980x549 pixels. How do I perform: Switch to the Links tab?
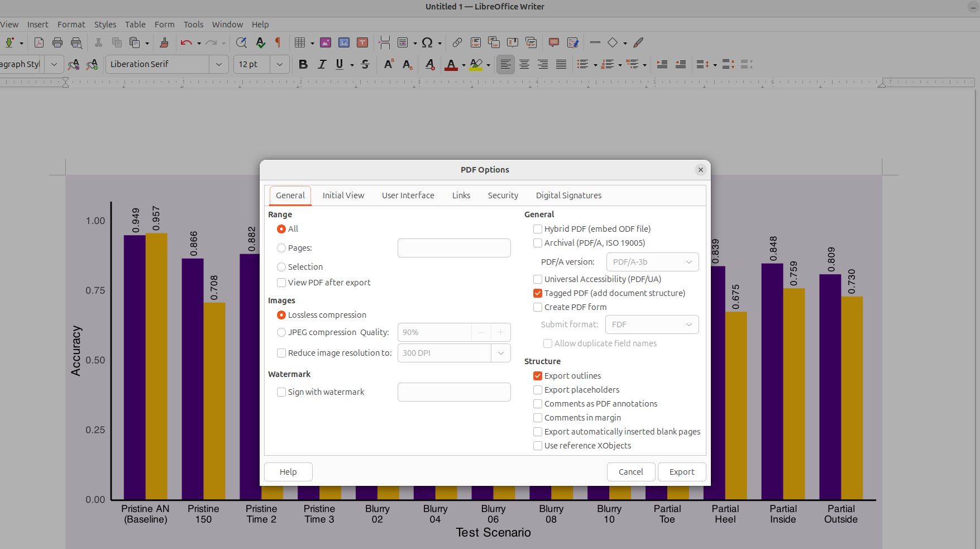(461, 195)
